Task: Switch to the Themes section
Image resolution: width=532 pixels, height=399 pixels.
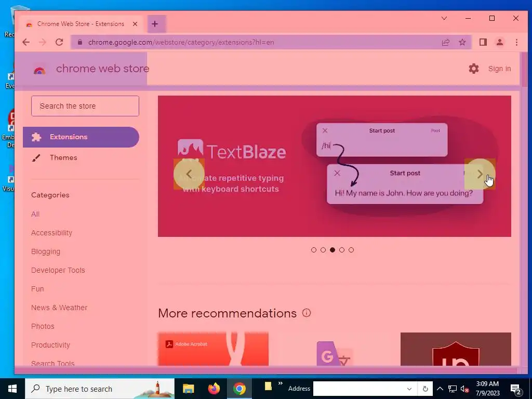Action: point(63,157)
